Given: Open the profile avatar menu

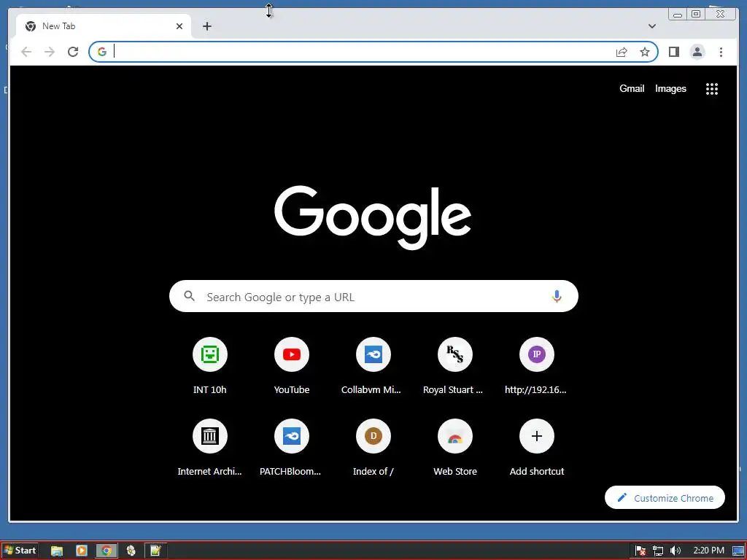Looking at the screenshot, I should 697,52.
